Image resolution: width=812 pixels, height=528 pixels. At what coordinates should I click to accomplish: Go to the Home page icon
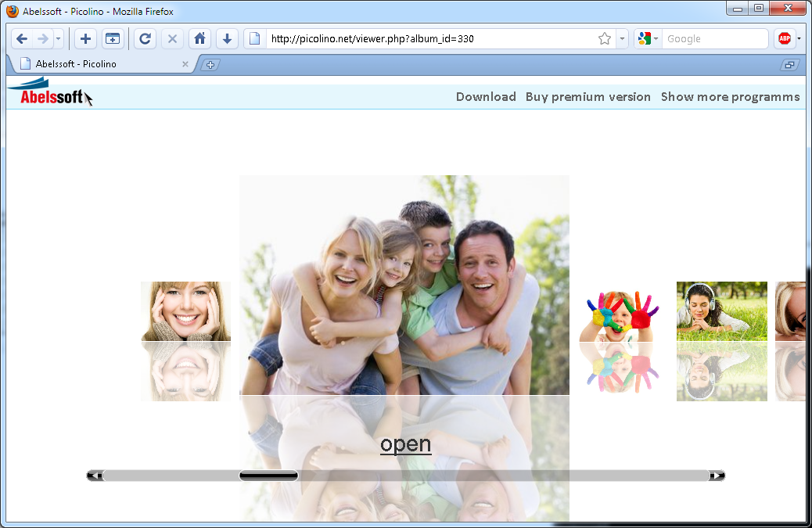(x=199, y=39)
